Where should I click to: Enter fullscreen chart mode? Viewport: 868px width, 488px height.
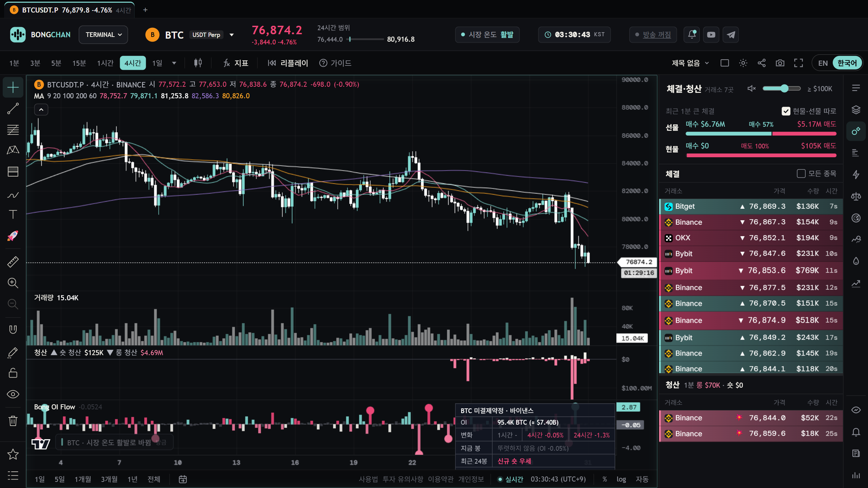click(x=798, y=63)
